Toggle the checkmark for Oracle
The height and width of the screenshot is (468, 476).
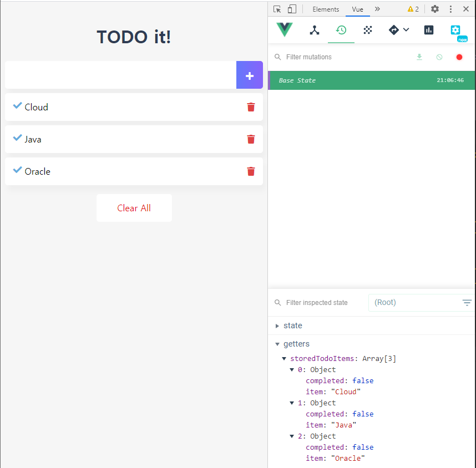coord(17,170)
